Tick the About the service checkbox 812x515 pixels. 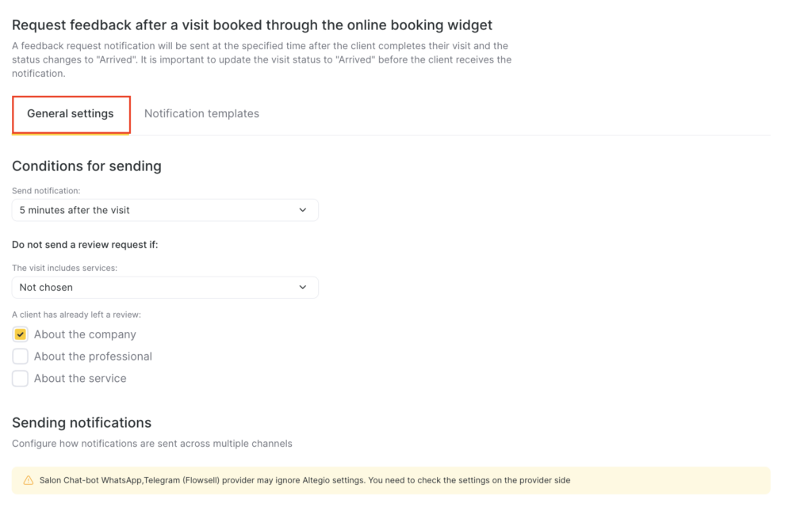coord(21,379)
